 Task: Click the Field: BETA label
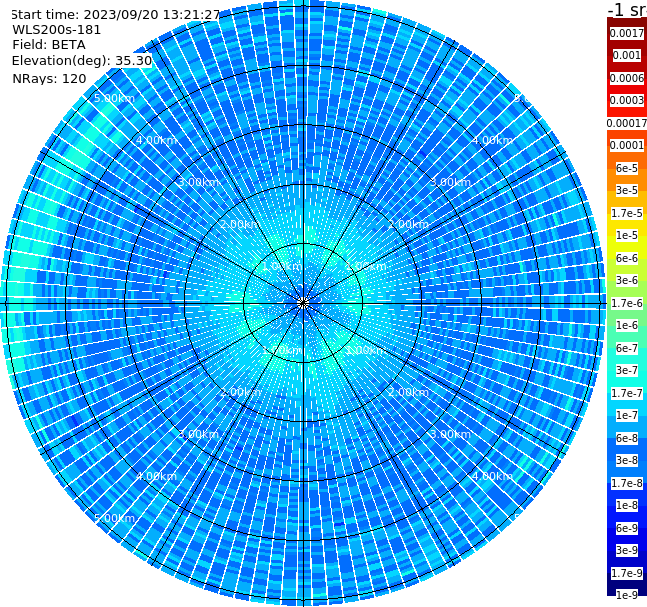point(49,45)
